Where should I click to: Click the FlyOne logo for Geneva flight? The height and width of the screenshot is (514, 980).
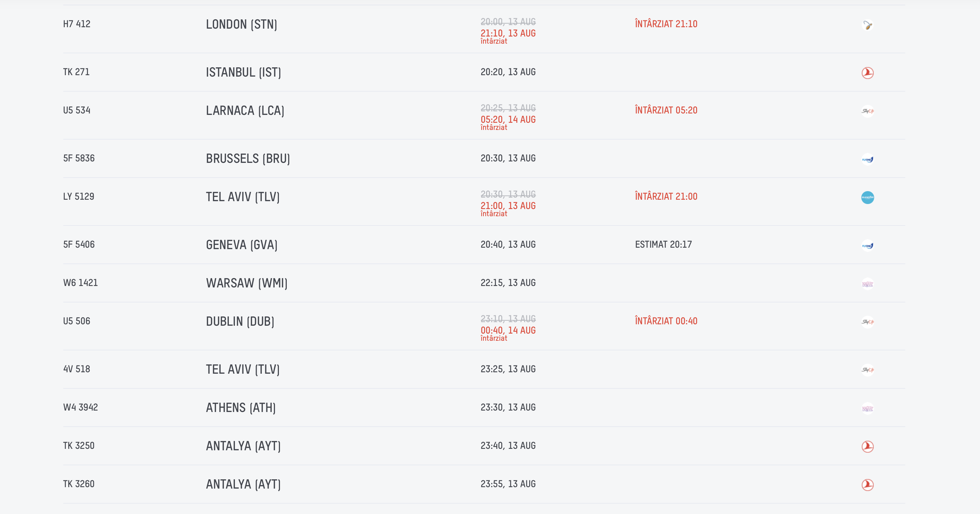click(867, 246)
